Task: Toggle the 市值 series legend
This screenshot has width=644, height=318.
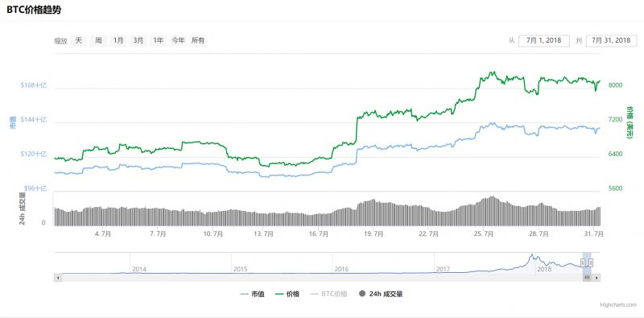Action: (x=252, y=294)
